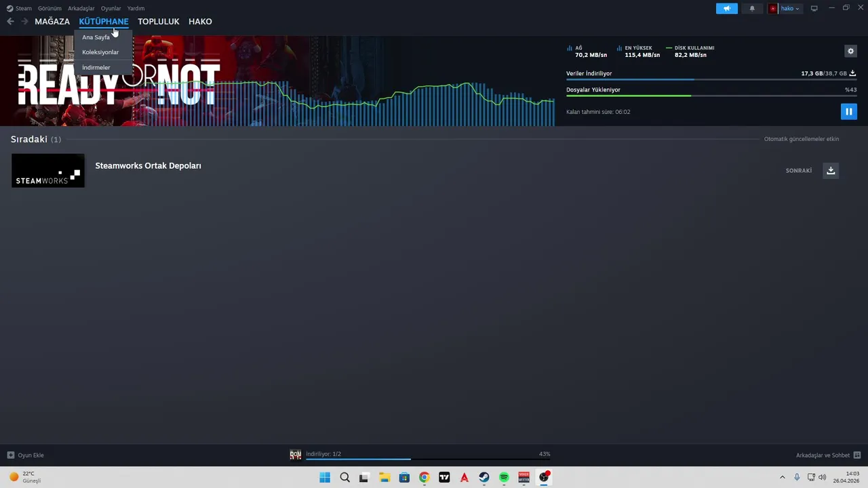Click the bottom İndiriliyor 1/2 progress bar
This screenshot has width=868, height=488.
coord(428,460)
